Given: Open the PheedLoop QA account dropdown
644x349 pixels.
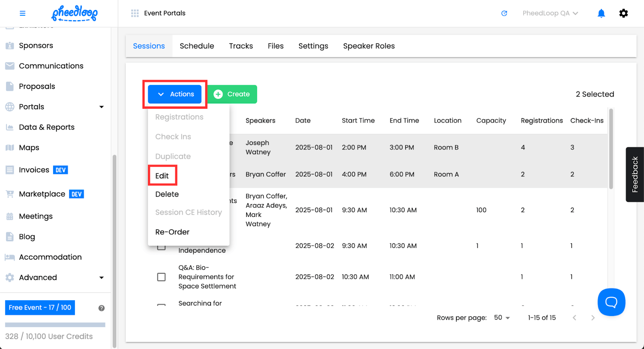Looking at the screenshot, I should [550, 13].
